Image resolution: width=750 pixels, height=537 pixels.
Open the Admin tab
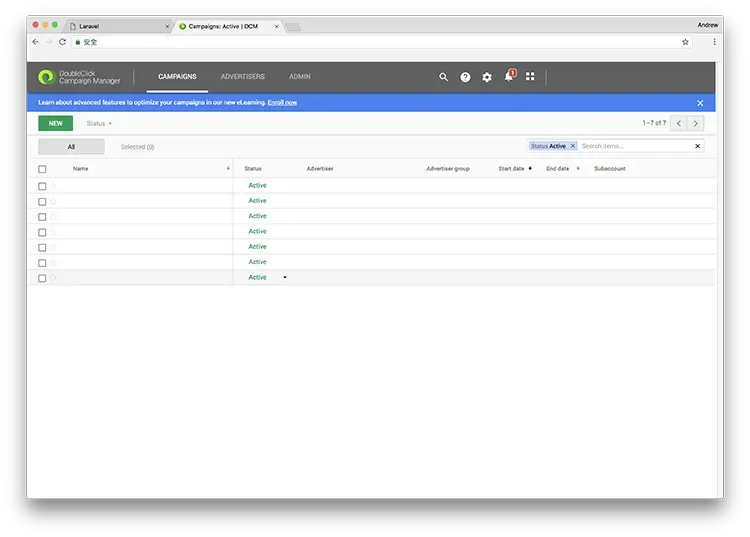[x=300, y=77]
